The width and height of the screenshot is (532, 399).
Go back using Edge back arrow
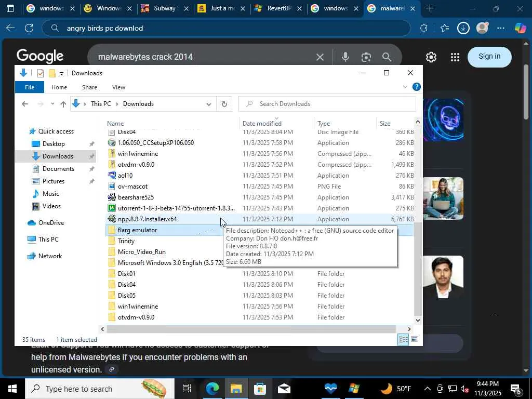coord(10,28)
